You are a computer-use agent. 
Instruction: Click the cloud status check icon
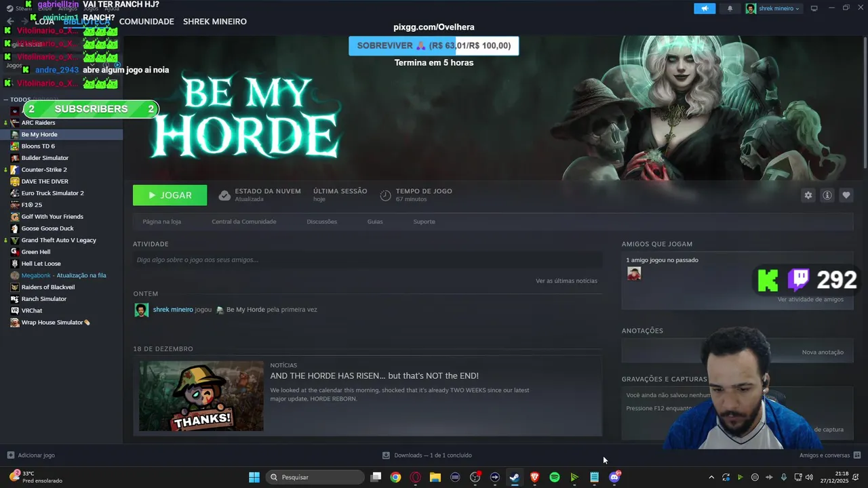click(x=224, y=195)
